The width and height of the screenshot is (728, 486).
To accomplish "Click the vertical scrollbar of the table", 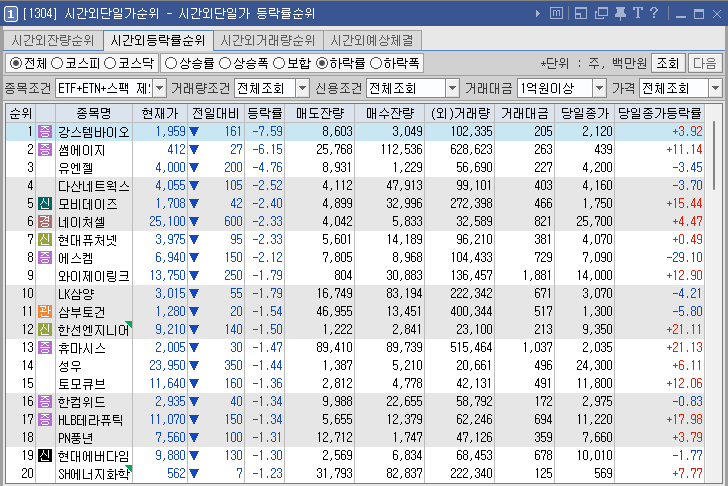I will tap(714, 156).
